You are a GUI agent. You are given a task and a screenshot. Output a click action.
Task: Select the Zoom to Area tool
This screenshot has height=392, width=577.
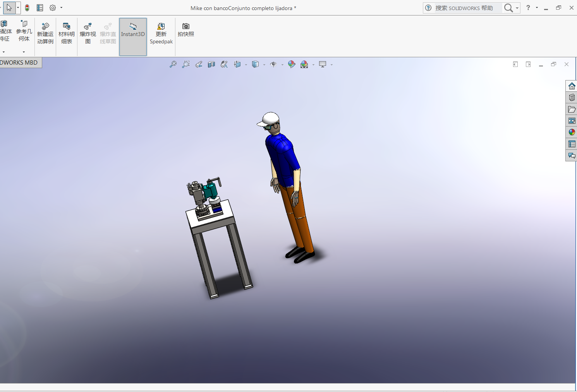(186, 65)
